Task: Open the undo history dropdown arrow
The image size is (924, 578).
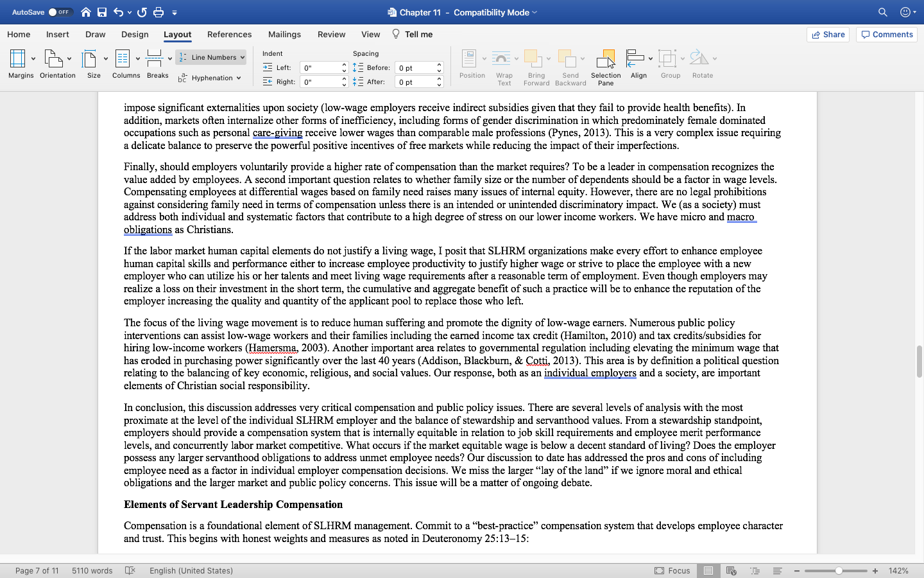Action: (x=130, y=12)
